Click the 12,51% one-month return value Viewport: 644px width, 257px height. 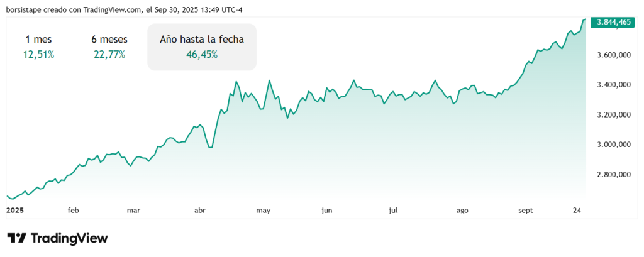pos(38,55)
